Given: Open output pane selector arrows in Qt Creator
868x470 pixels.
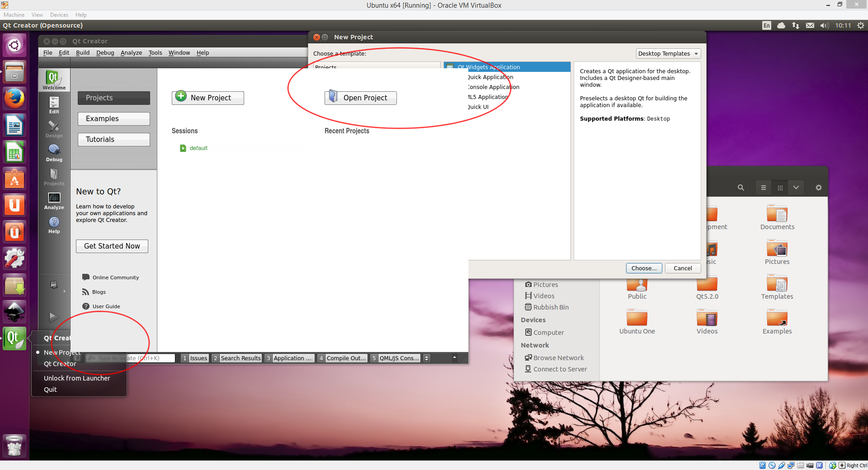Looking at the screenshot, I should 426,358.
